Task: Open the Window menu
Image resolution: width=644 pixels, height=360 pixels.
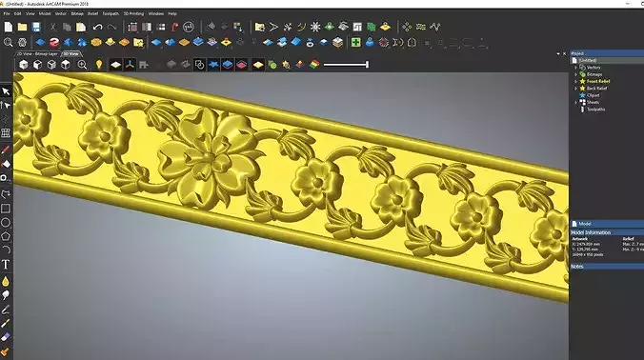Action: tap(155, 13)
